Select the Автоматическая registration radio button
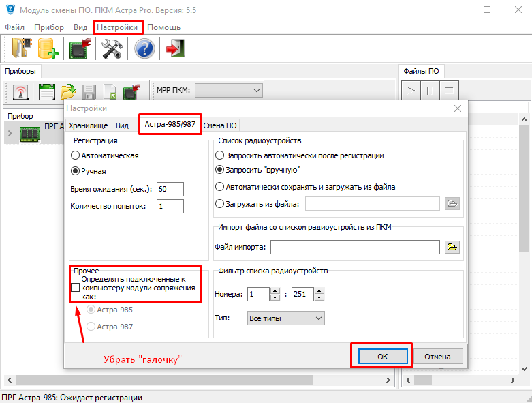The width and height of the screenshot is (532, 403). tap(75, 155)
